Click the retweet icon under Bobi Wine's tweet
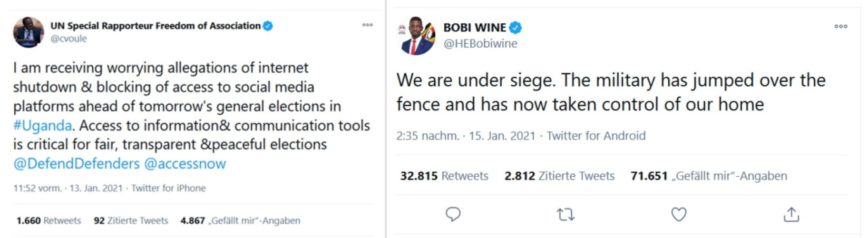Image resolution: width=868 pixels, height=238 pixels. point(566,215)
